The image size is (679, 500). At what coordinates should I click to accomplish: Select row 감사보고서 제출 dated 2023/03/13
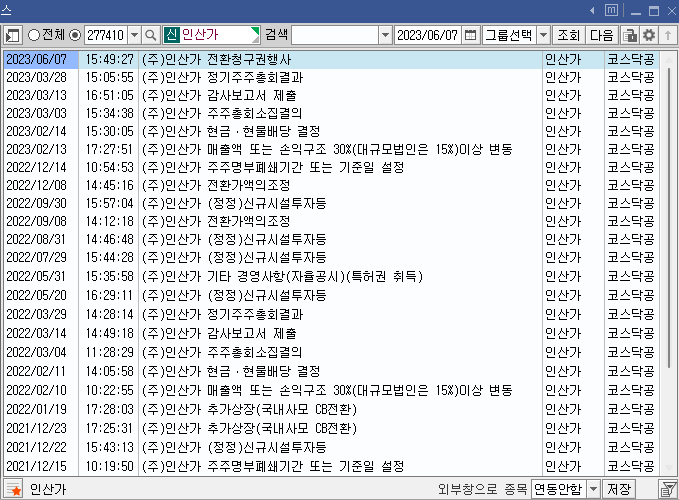[x=331, y=95]
